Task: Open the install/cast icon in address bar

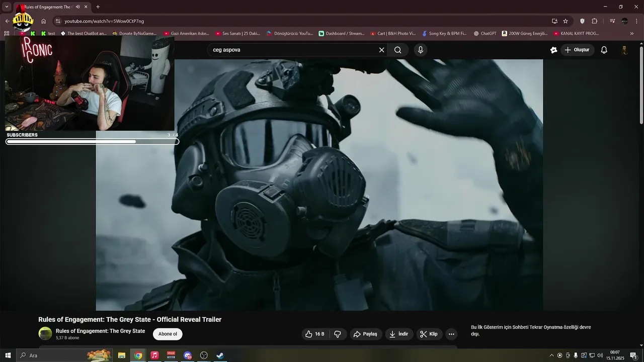Action: (554, 21)
